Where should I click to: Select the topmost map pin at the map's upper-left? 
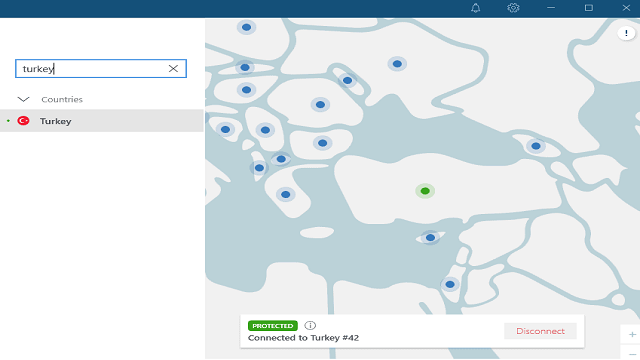click(x=247, y=27)
